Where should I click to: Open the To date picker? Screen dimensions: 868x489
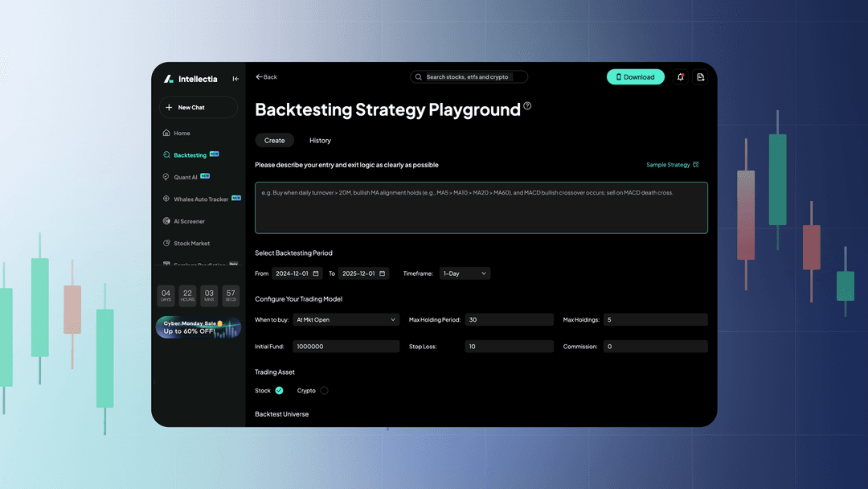pyautogui.click(x=383, y=273)
